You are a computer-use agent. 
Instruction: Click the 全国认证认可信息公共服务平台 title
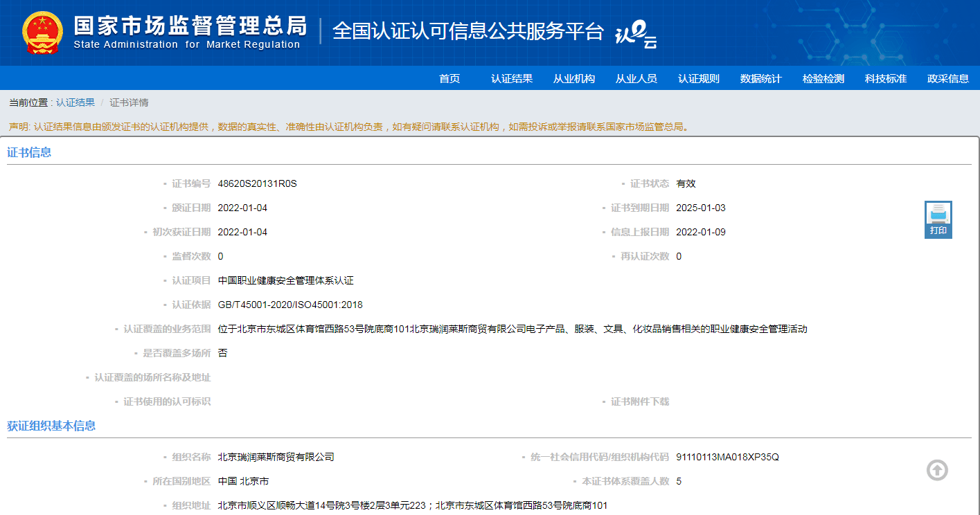pos(468,31)
